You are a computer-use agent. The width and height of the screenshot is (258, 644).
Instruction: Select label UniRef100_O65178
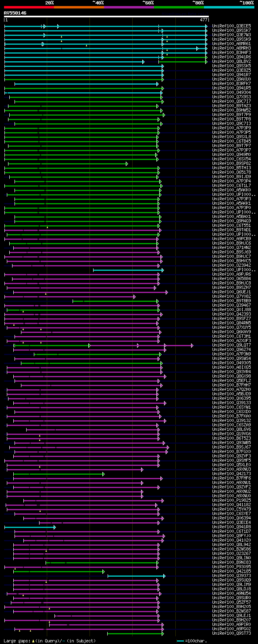pos(231,172)
